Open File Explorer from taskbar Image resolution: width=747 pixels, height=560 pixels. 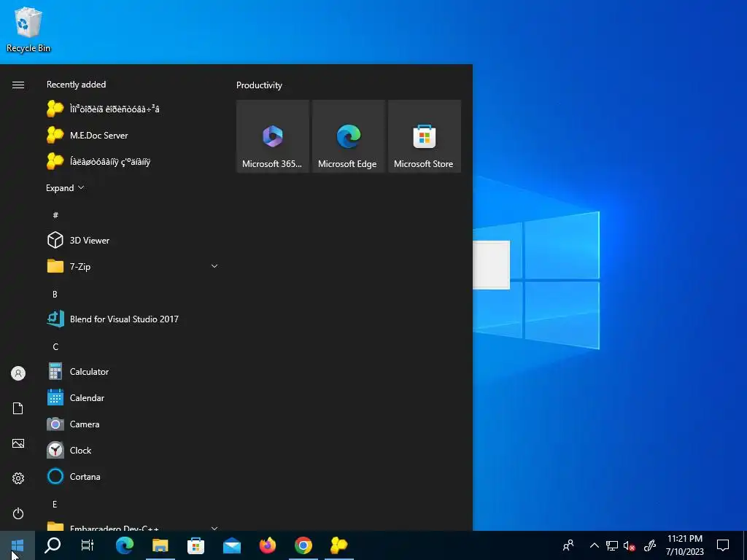[160, 545]
